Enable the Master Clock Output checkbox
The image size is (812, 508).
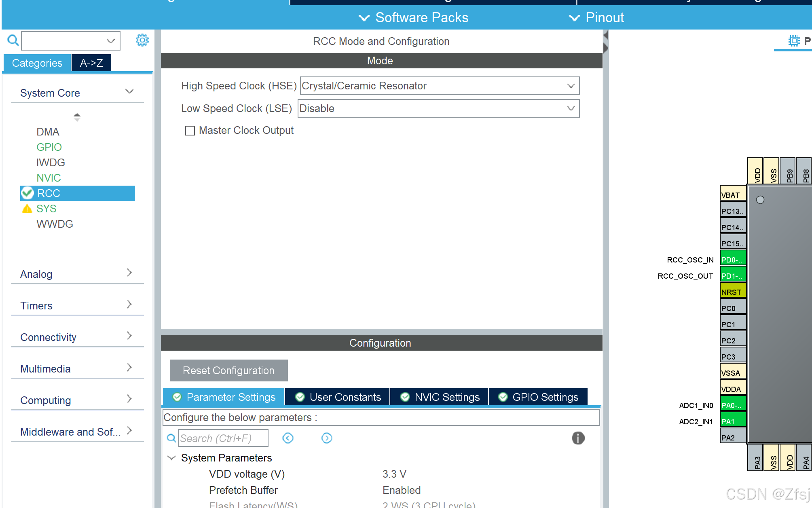190,131
